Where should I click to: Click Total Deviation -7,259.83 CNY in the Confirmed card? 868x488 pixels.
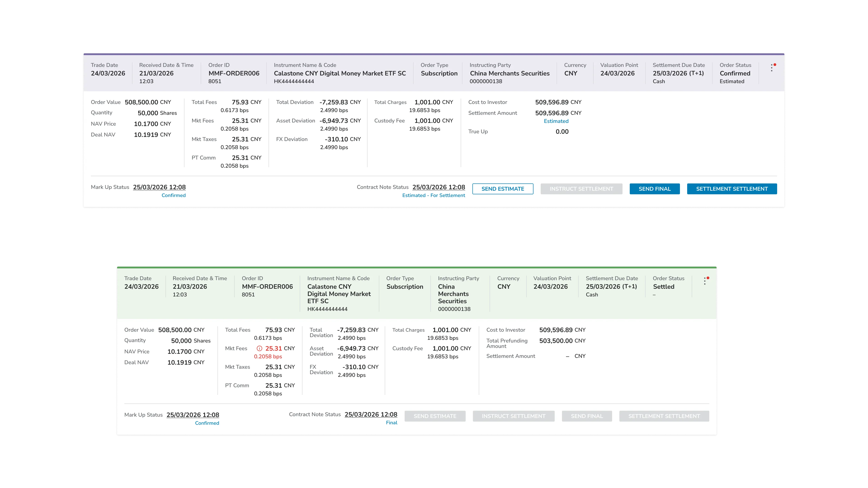(x=340, y=102)
